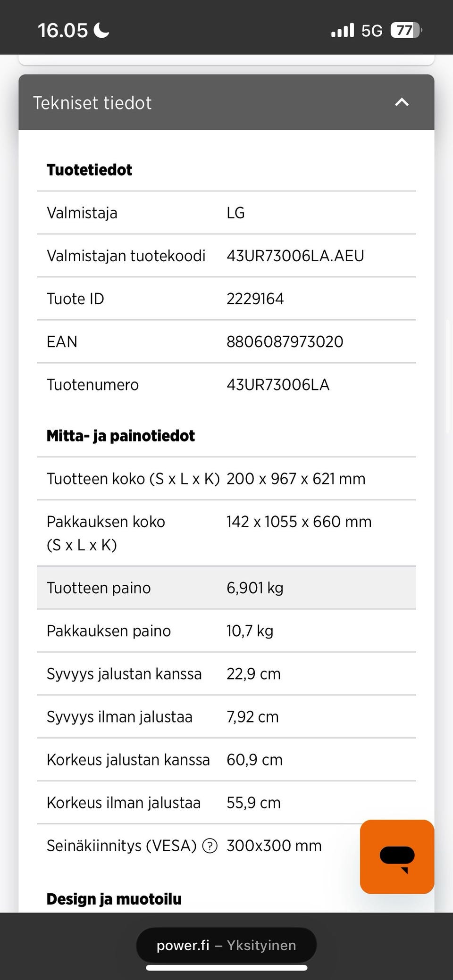
Task: Click the Mitta- ja painotiedot heading
Action: click(x=120, y=436)
